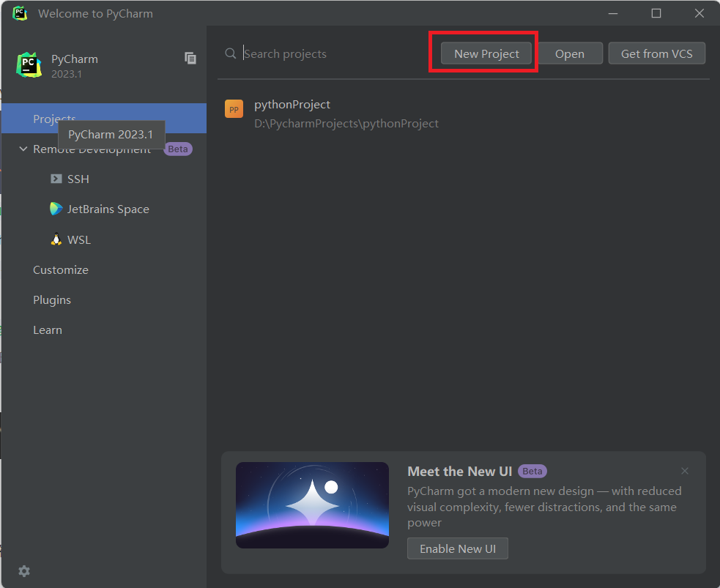720x588 pixels.
Task: Click the JetBrains Space logo icon
Action: 56,209
